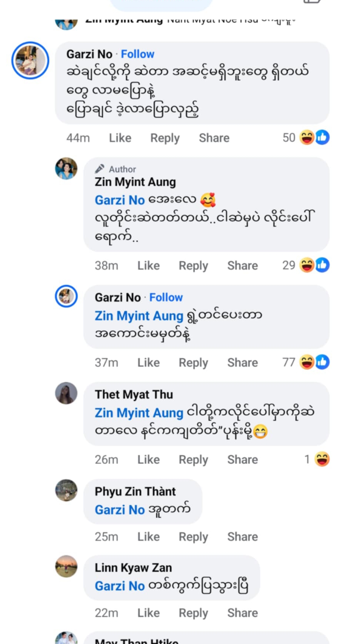Open Phyu Zin Thant's profile picture
The height and width of the screenshot is (644, 341).
(x=66, y=490)
